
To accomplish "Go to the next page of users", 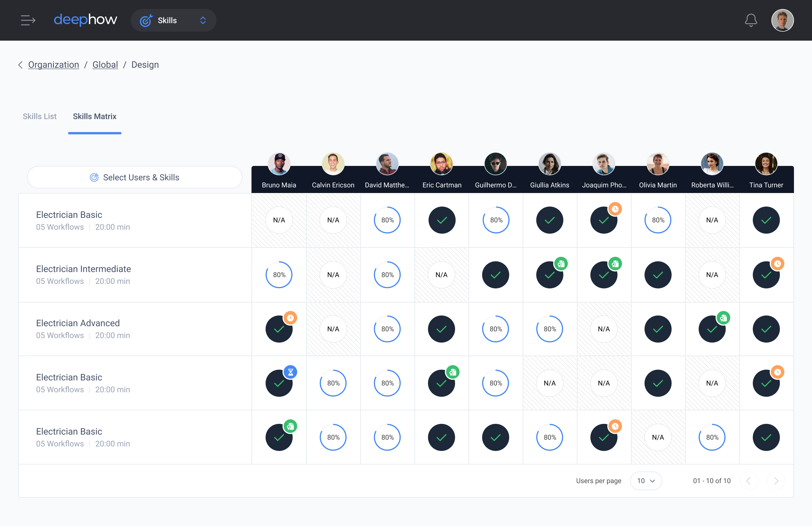I will 776,481.
